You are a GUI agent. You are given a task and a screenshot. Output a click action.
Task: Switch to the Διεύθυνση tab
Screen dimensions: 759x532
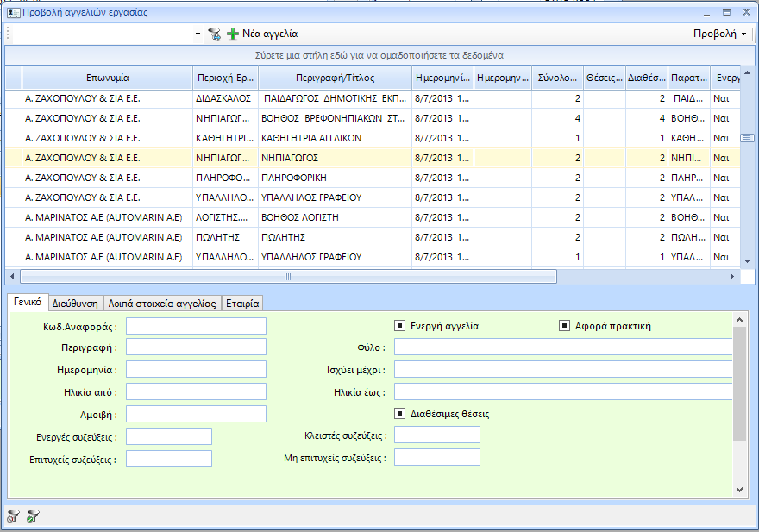coord(76,303)
